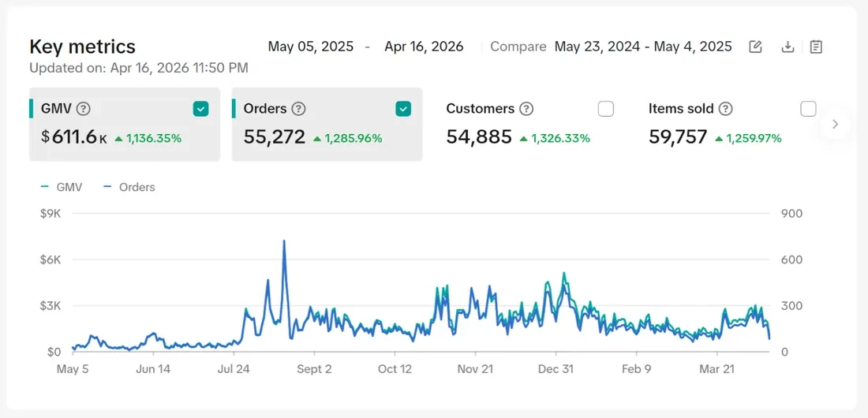Click the Jun 14 axis label
868x418 pixels.
point(153,369)
